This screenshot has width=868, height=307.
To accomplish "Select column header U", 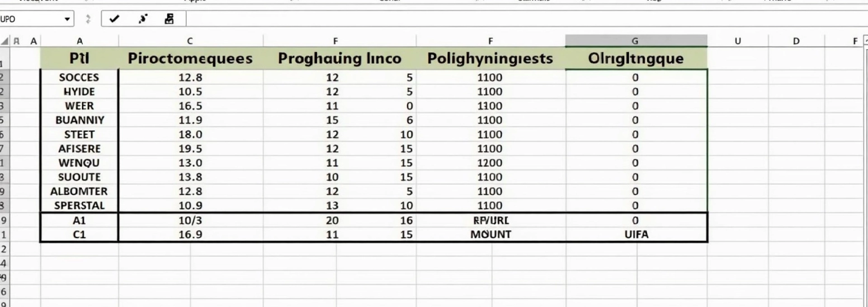I will point(738,41).
